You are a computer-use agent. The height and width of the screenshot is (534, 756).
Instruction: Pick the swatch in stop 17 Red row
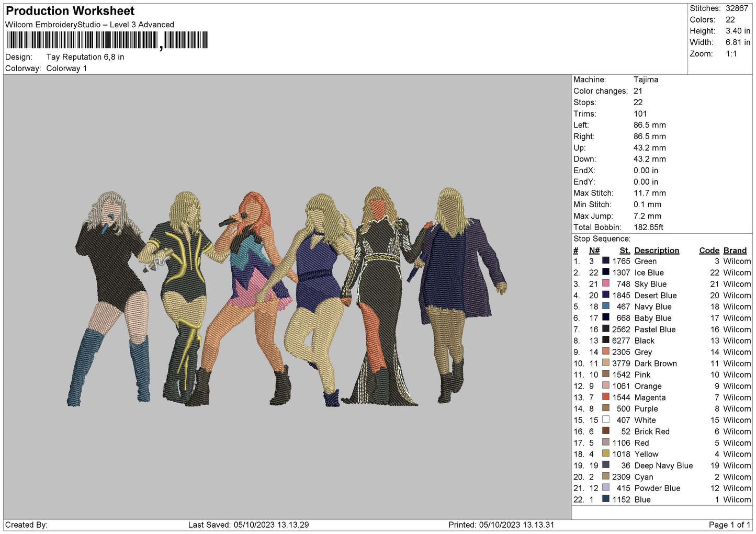(x=605, y=442)
